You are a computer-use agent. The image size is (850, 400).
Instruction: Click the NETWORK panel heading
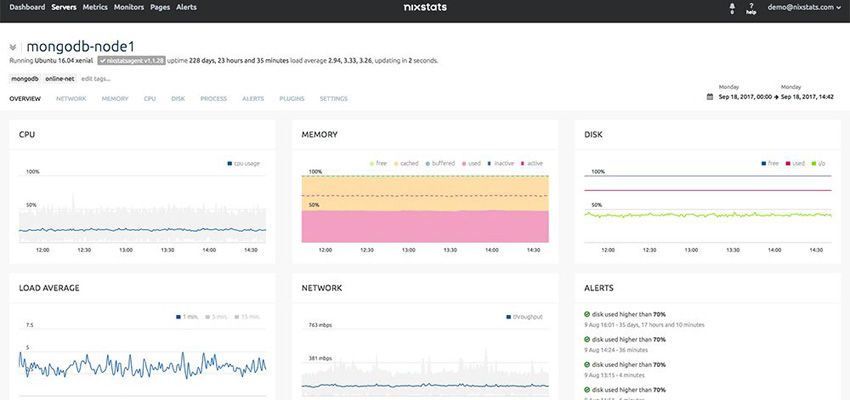pos(321,288)
